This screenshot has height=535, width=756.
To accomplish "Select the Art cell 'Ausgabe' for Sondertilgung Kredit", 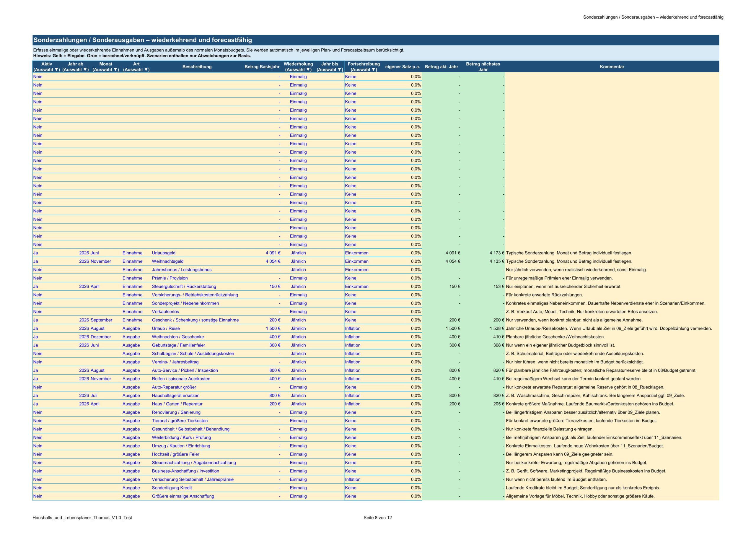I will click(136, 488).
